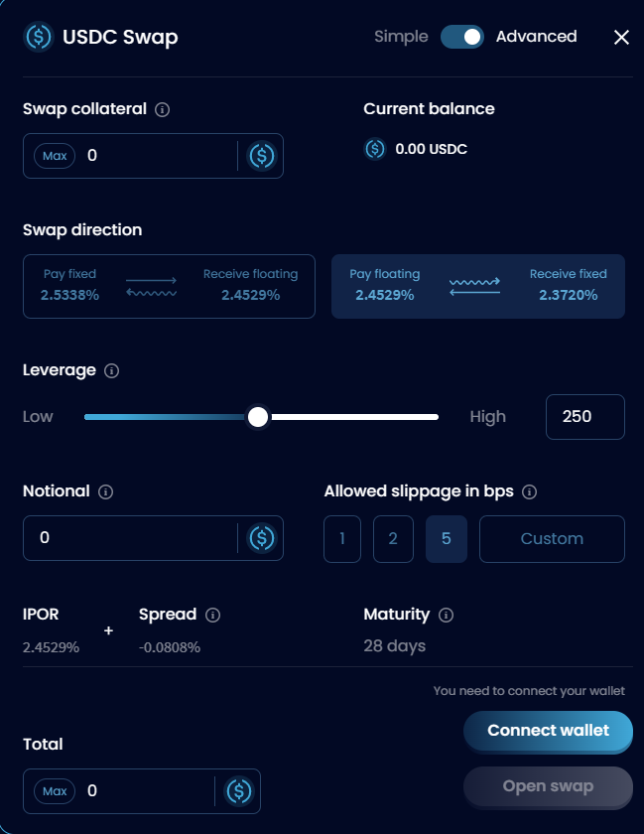Click USDC icon in Swap collateral field
The height and width of the screenshot is (834, 644).
pyautogui.click(x=262, y=156)
